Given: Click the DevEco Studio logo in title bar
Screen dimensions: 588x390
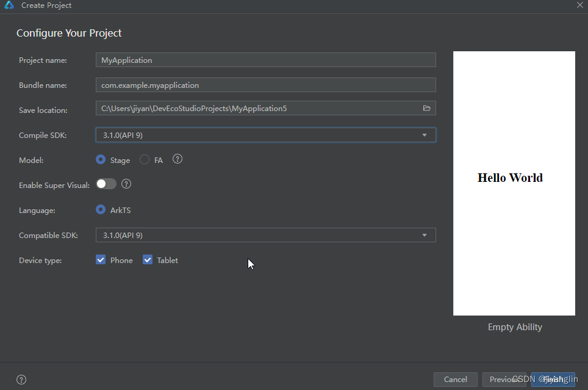Looking at the screenshot, I should [9, 5].
